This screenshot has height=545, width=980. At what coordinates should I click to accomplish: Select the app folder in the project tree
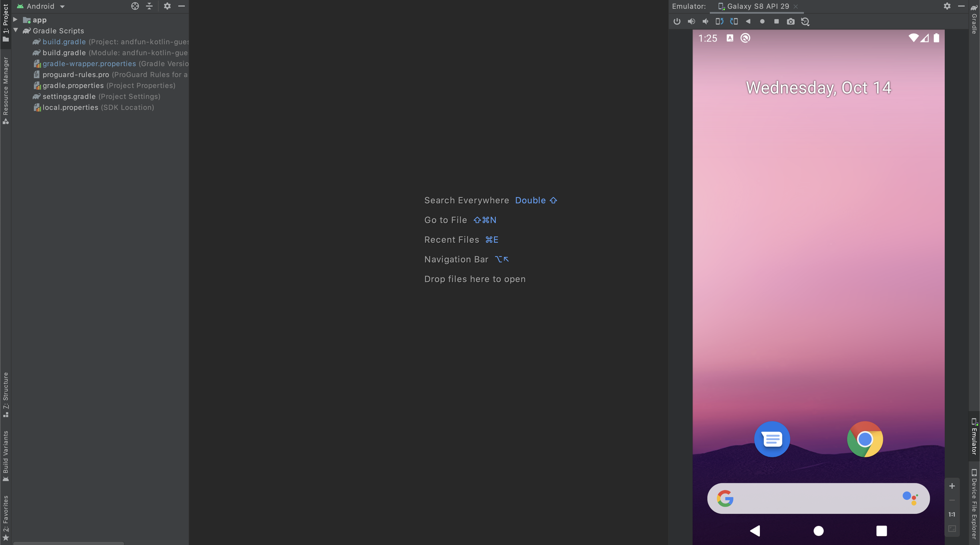[40, 20]
